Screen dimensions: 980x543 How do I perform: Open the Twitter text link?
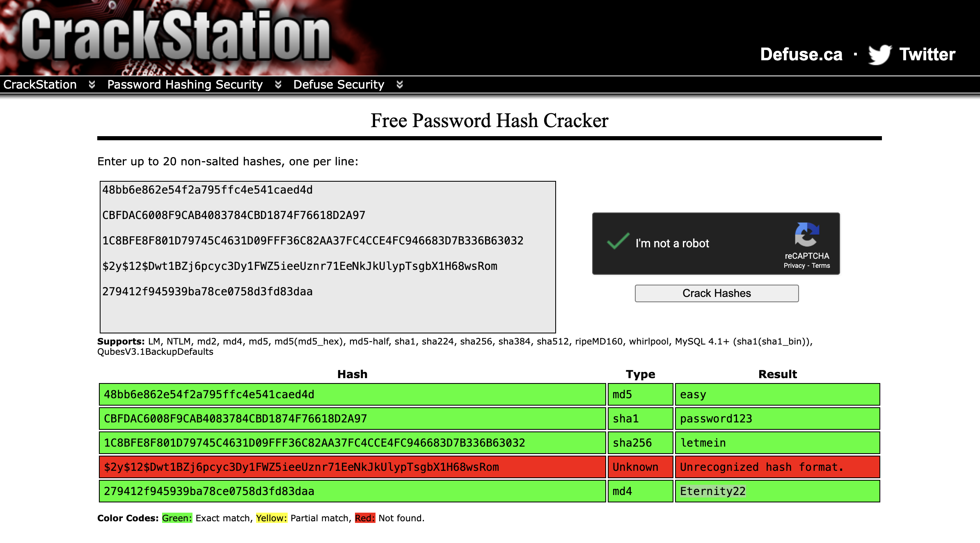(x=927, y=55)
